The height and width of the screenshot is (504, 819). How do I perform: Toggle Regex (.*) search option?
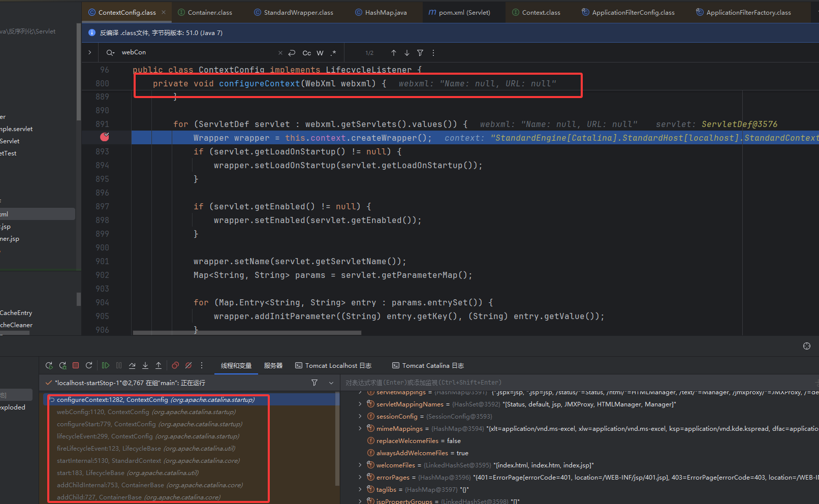coord(333,53)
